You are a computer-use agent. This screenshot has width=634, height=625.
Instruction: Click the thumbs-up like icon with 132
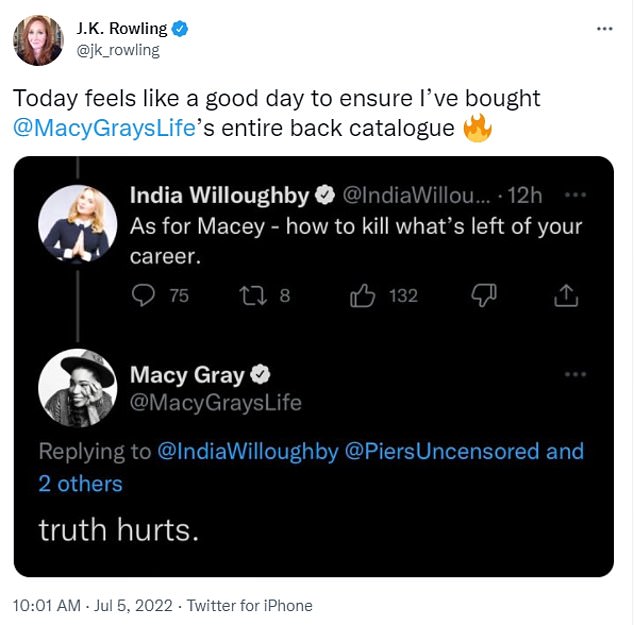(361, 296)
